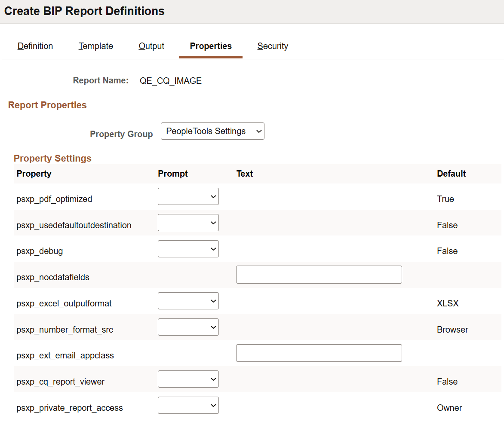The height and width of the screenshot is (425, 504).
Task: Click the Property column header
Action: pos(34,174)
